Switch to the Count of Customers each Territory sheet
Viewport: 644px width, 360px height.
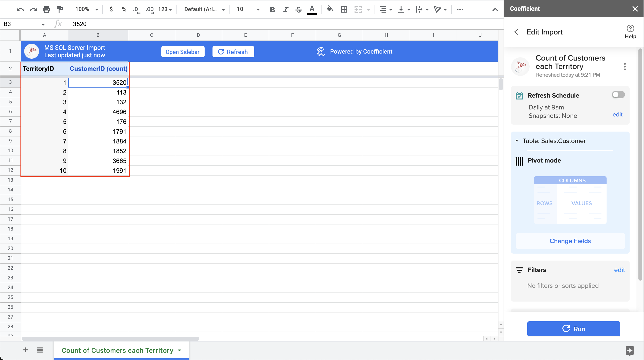(117, 350)
